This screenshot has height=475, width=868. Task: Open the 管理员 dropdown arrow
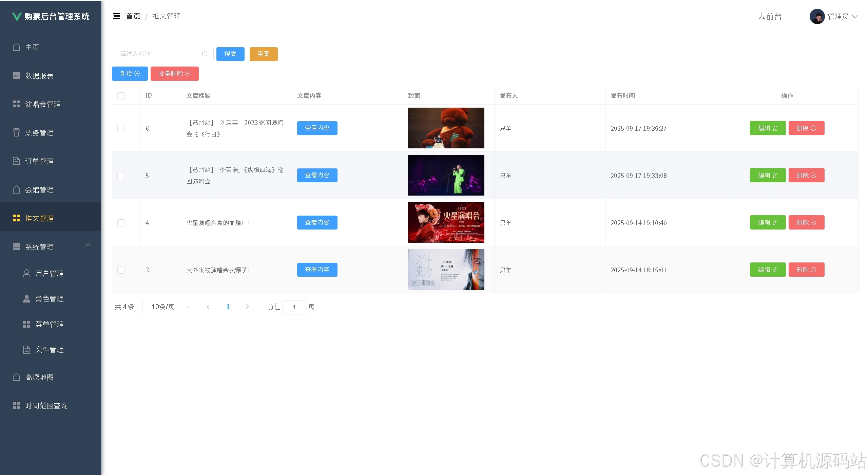tap(855, 16)
